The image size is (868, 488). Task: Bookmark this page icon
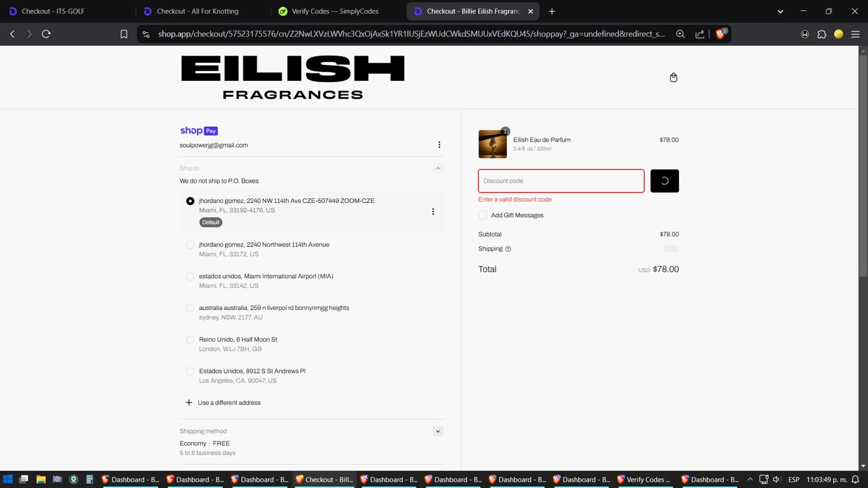(x=124, y=34)
